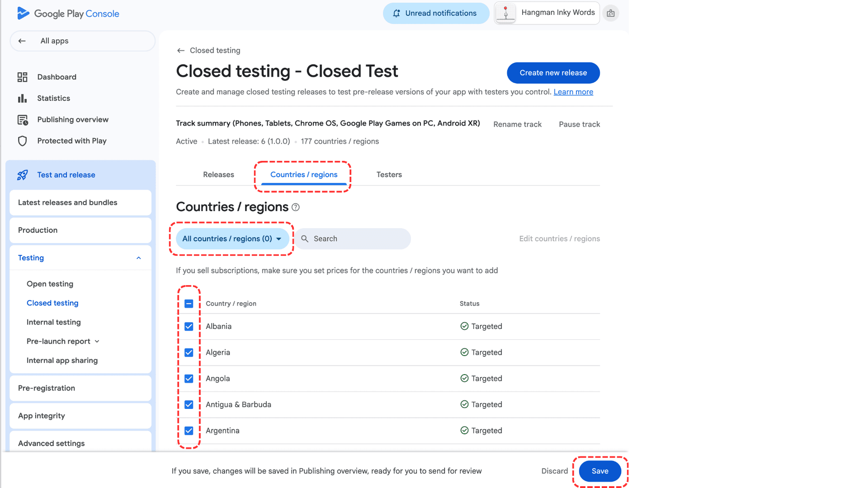The height and width of the screenshot is (488, 868).
Task: Switch to the Testers tab
Action: (389, 174)
